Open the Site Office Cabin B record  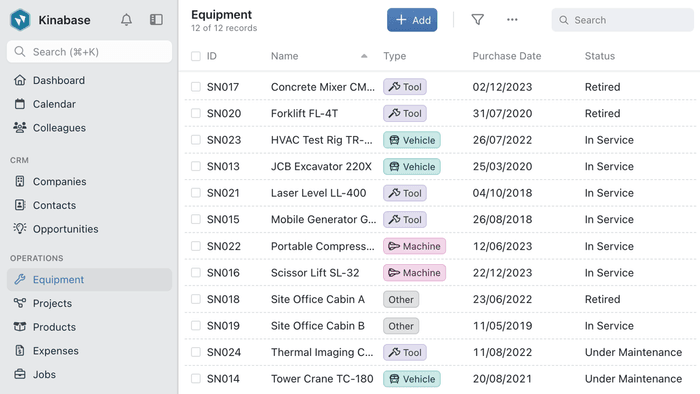pos(317,326)
